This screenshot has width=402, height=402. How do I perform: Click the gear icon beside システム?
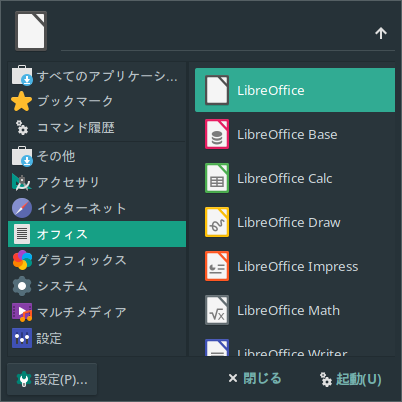(22, 286)
